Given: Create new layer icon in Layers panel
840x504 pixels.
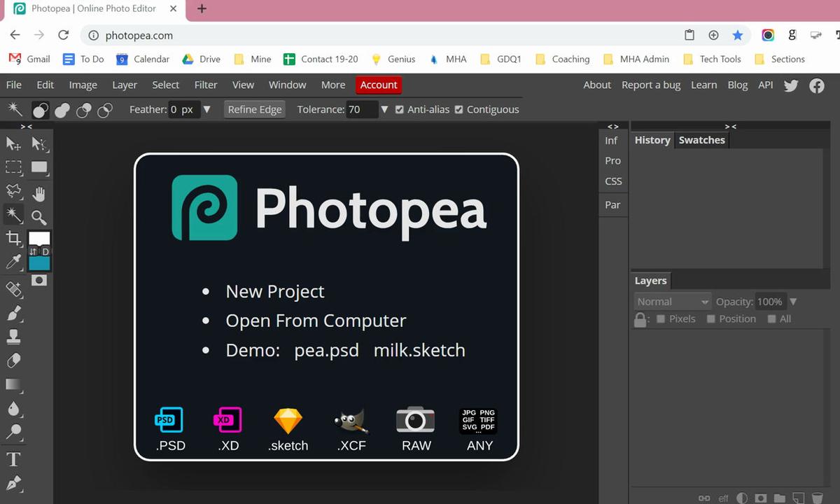Looking at the screenshot, I should [x=798, y=498].
